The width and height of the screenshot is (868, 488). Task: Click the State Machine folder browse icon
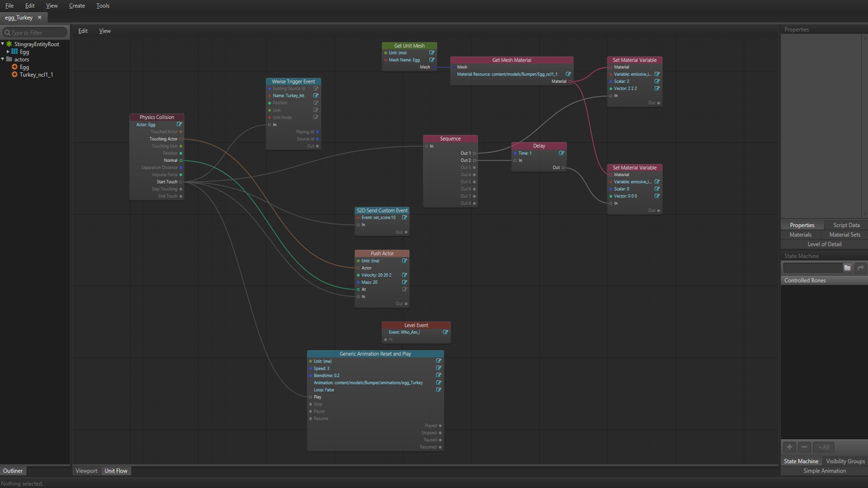pos(847,268)
